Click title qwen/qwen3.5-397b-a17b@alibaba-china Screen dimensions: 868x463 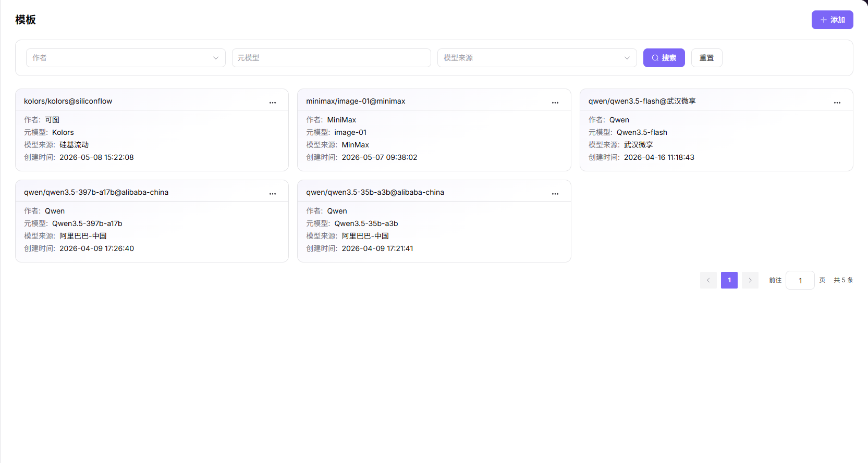[x=96, y=192]
